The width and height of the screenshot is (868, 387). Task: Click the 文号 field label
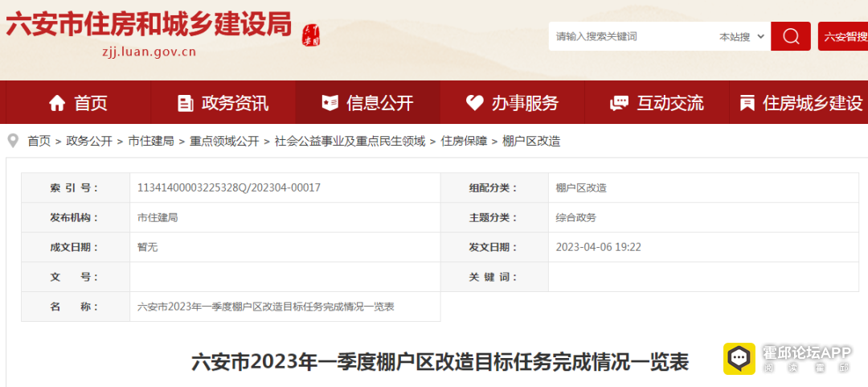tap(74, 277)
